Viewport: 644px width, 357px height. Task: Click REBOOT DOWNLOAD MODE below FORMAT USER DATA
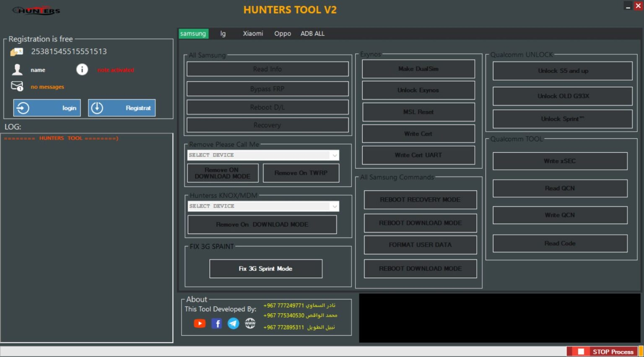coord(420,268)
